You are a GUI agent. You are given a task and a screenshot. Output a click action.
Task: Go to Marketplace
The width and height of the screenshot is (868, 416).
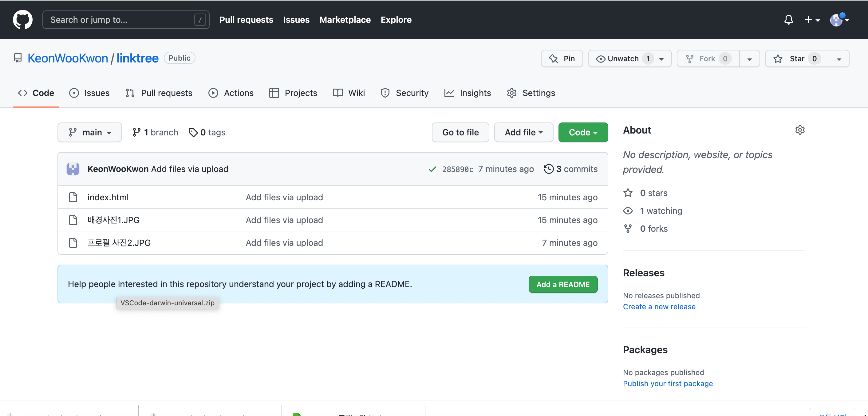[345, 20]
